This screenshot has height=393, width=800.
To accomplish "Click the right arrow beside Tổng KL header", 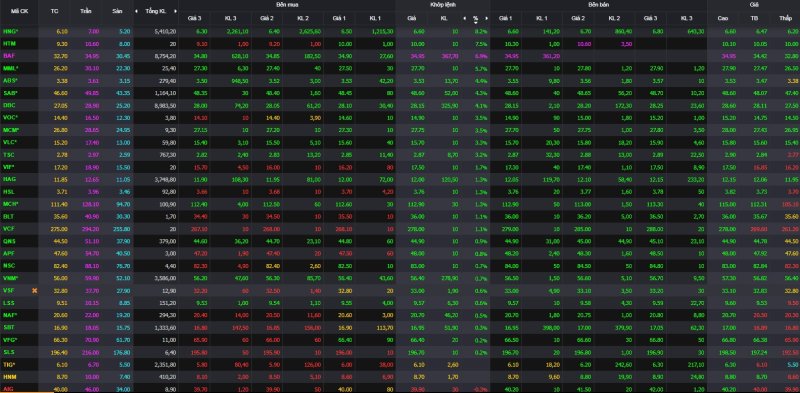I will click(x=175, y=11).
